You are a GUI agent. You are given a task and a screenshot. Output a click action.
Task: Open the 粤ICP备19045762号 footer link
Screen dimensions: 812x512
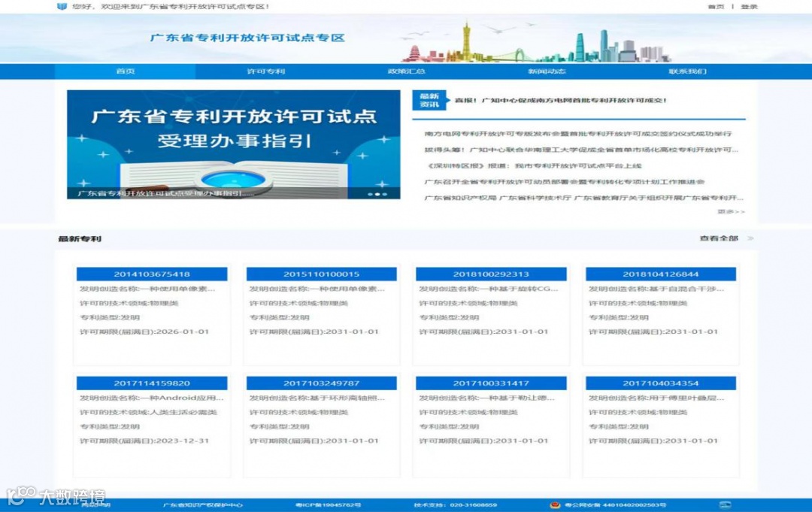click(329, 504)
